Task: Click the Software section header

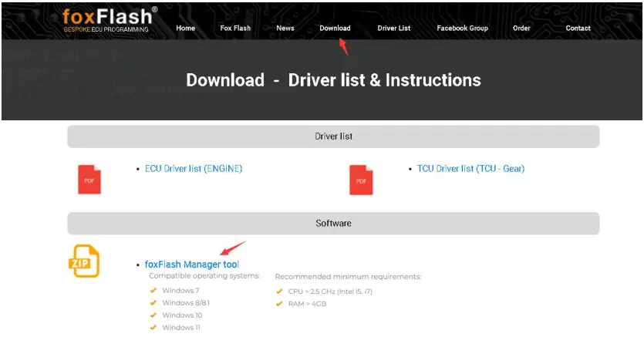Action: click(x=333, y=224)
